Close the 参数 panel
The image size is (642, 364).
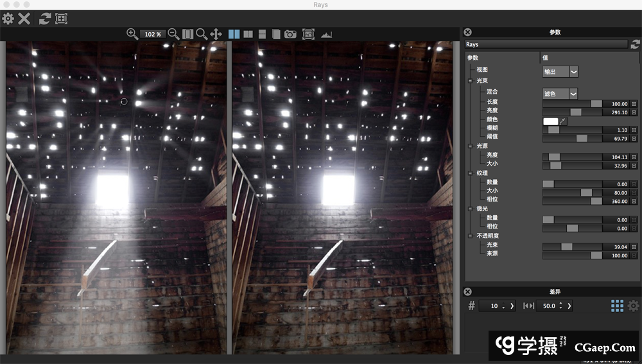tap(467, 32)
